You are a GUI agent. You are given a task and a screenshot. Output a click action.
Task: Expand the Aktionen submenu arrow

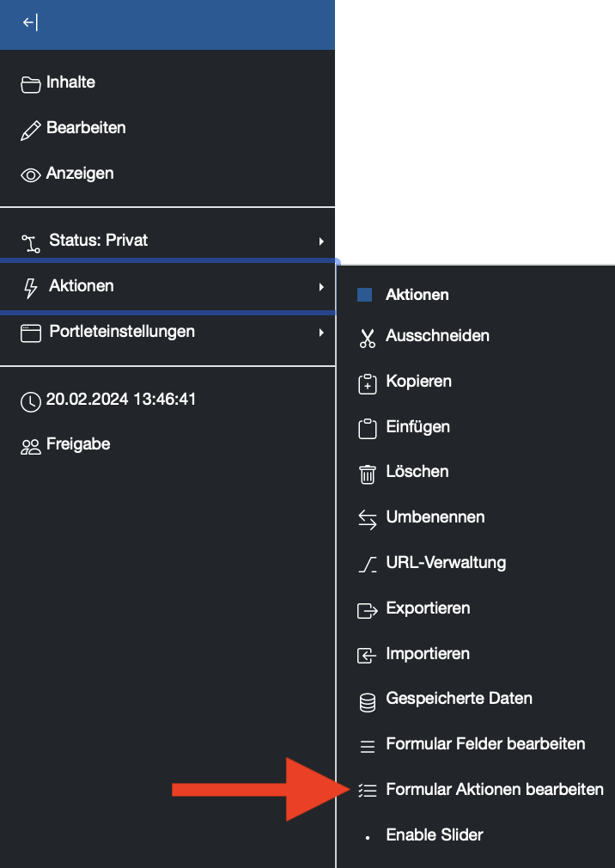pyautogui.click(x=320, y=287)
